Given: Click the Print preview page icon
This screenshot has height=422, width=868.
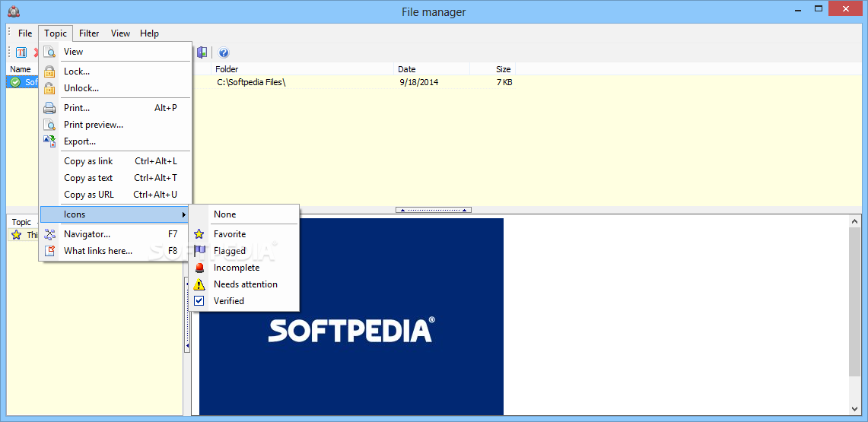Looking at the screenshot, I should click(x=49, y=125).
